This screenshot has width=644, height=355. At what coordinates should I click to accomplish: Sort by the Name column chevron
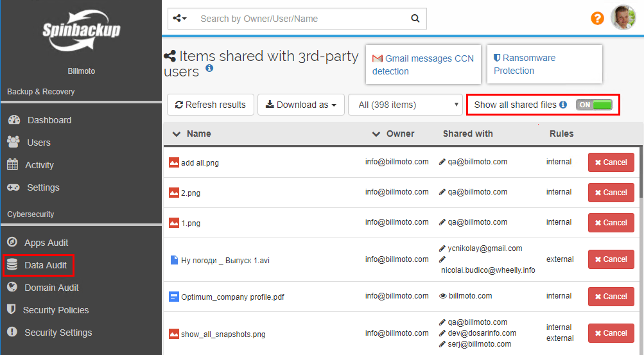click(177, 134)
